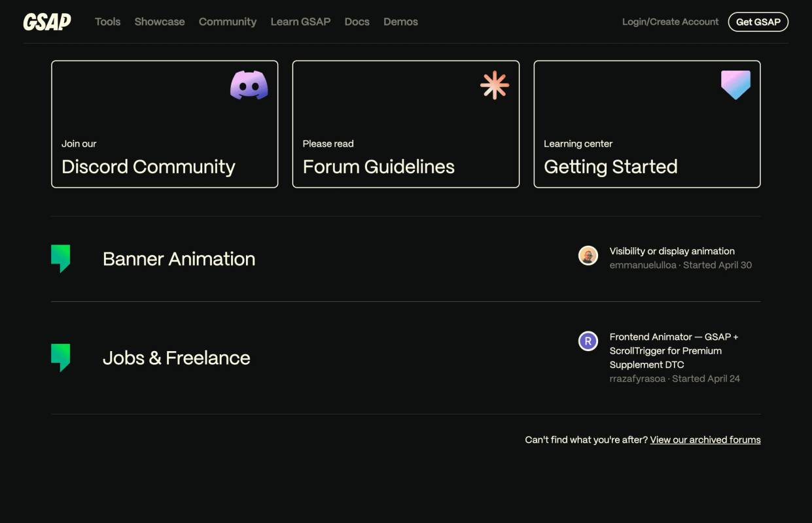The height and width of the screenshot is (523, 812).
Task: Click 'Can't find what you're after?' text
Action: [x=586, y=440]
